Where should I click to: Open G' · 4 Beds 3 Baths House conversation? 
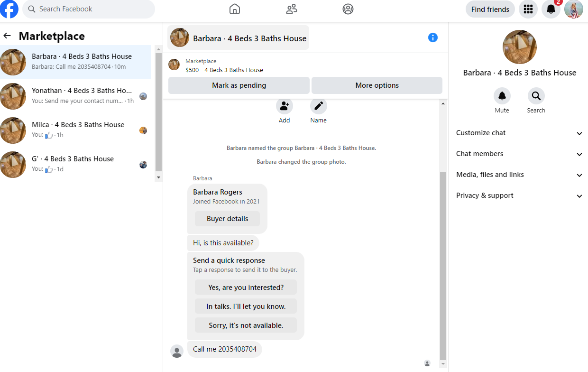click(75, 165)
